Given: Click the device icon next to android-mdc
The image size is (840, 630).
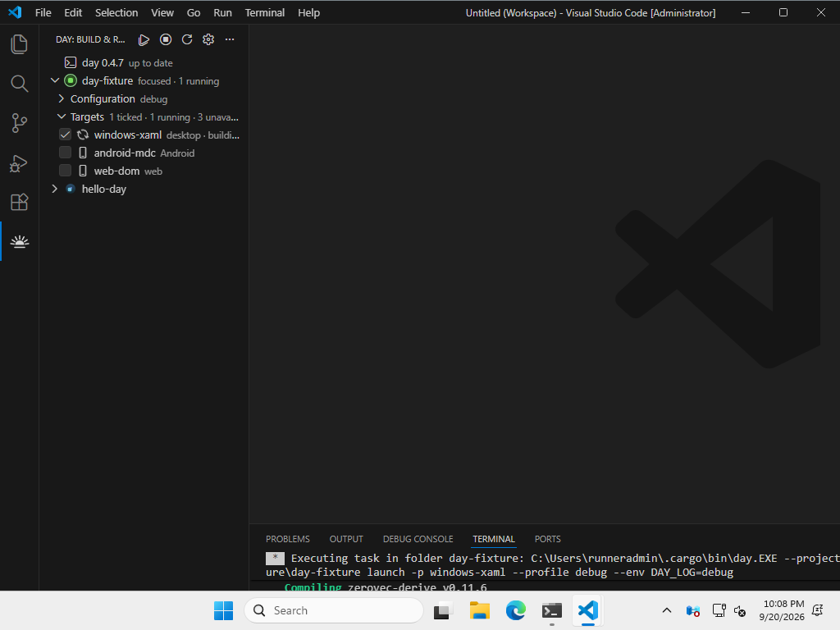Looking at the screenshot, I should [x=83, y=153].
